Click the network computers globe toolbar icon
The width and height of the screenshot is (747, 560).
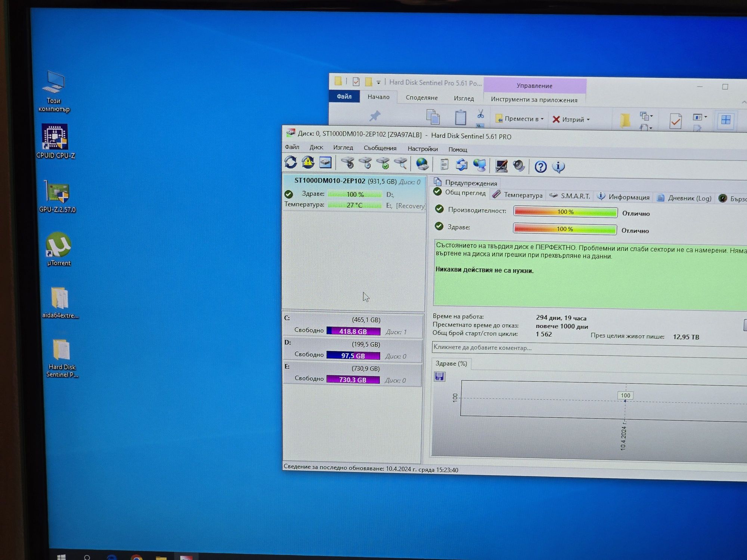[480, 165]
